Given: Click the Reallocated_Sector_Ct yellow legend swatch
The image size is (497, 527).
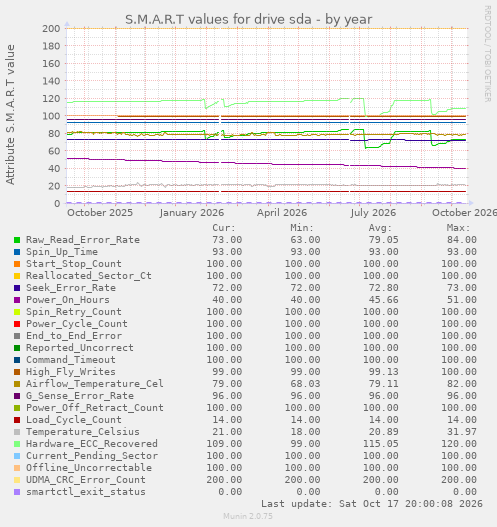Looking at the screenshot, I should tap(17, 276).
